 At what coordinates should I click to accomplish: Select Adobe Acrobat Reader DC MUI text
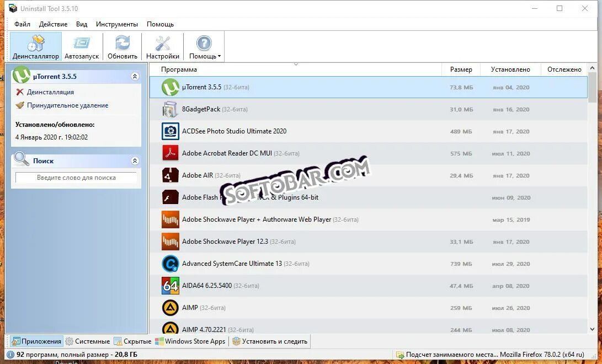click(227, 153)
